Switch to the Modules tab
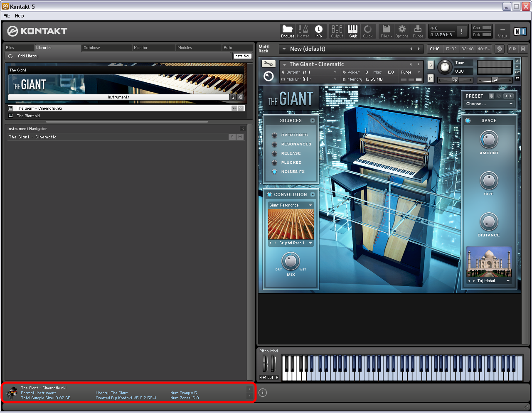The image size is (532, 413). [198, 48]
